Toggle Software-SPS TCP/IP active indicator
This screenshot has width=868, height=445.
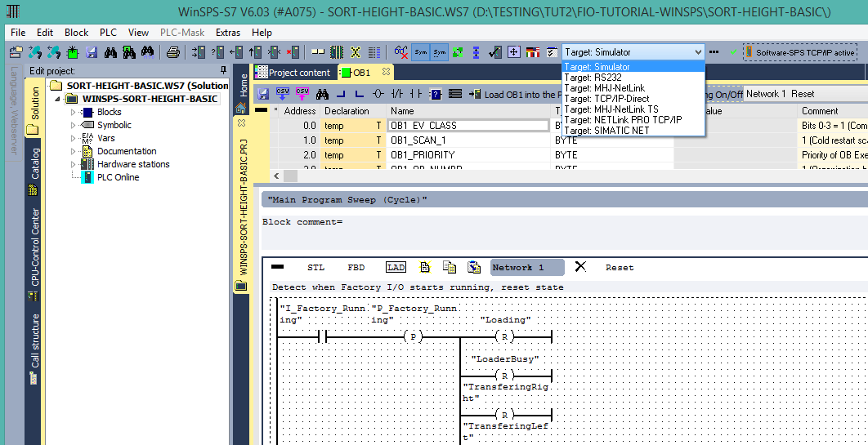click(800, 52)
